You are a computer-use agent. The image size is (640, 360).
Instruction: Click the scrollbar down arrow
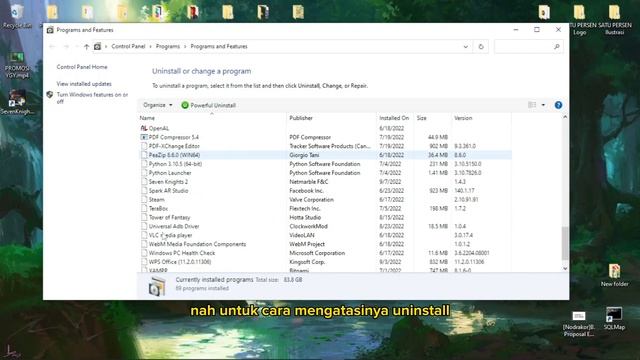pyautogui.click(x=565, y=269)
